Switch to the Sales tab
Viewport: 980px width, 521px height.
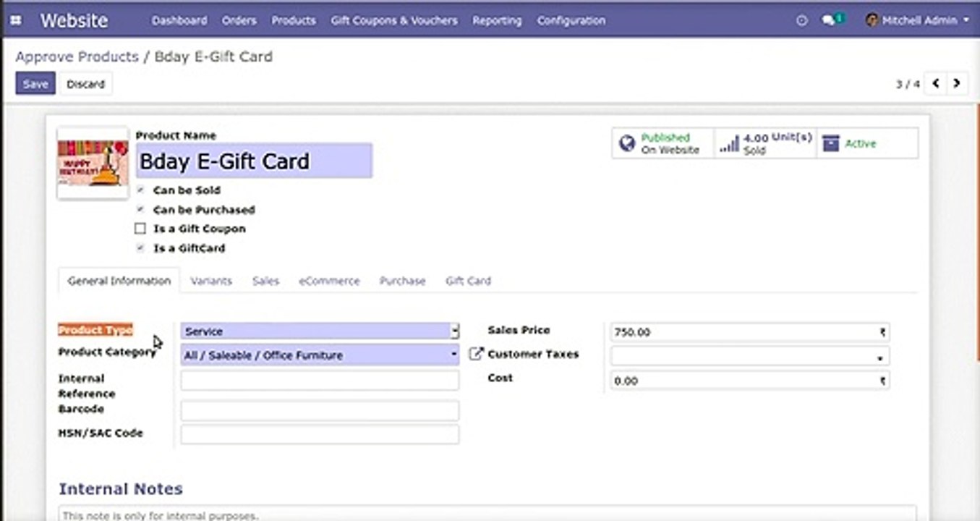click(x=265, y=281)
